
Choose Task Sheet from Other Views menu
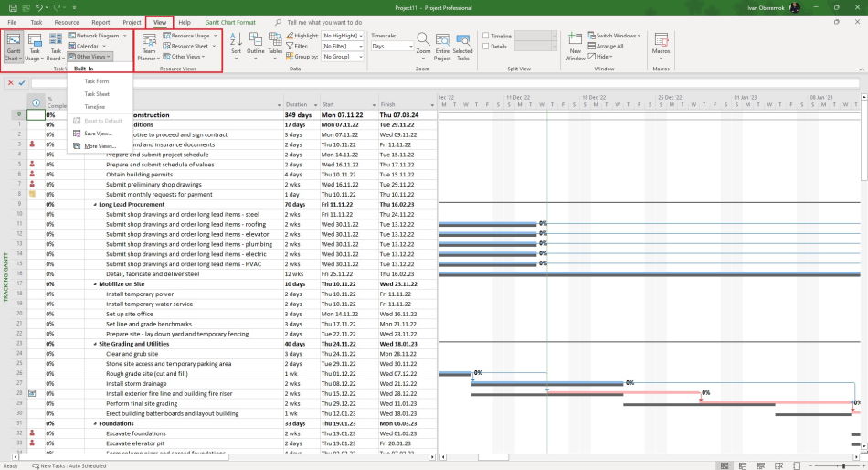coord(97,94)
